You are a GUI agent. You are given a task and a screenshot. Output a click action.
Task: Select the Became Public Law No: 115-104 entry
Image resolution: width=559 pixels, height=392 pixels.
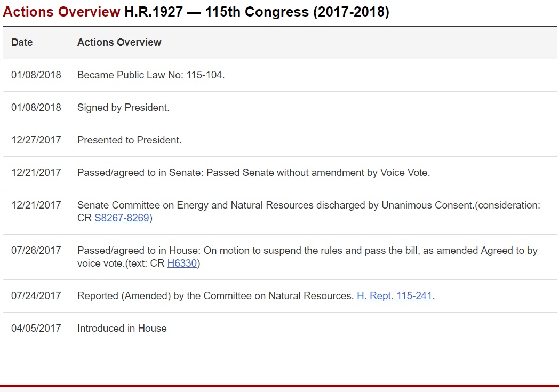pyautogui.click(x=151, y=75)
